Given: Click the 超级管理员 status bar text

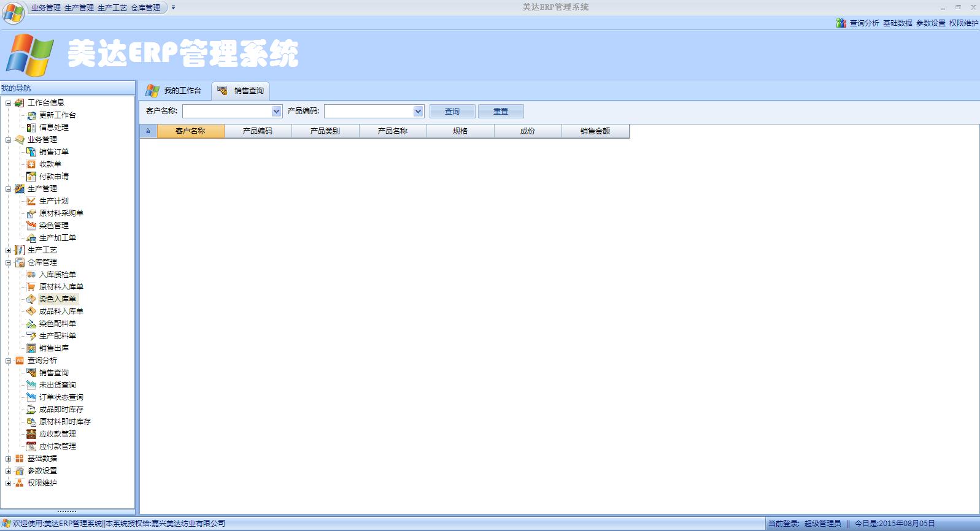Looking at the screenshot, I should [x=823, y=524].
